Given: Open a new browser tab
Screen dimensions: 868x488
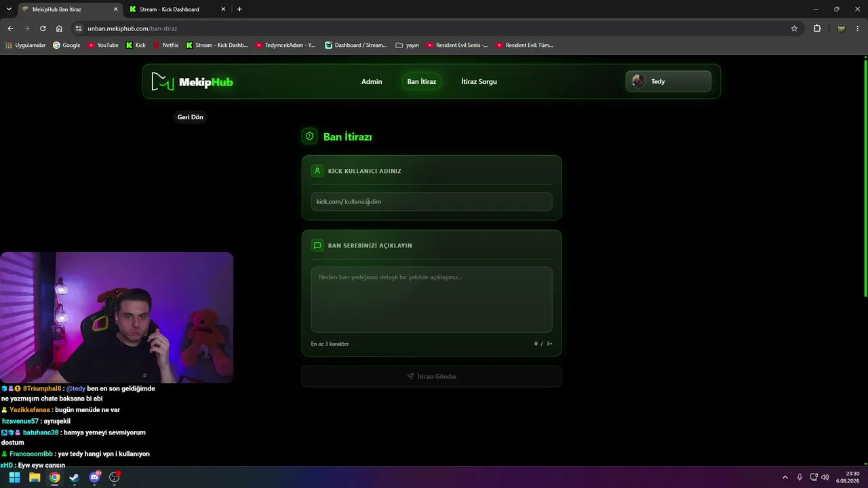Looking at the screenshot, I should [x=239, y=9].
